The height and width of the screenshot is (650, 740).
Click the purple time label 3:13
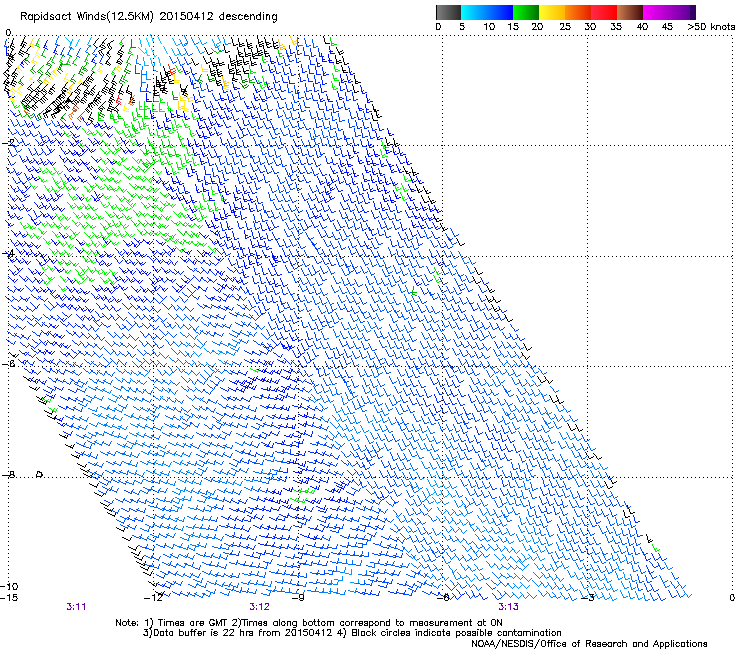508,607
